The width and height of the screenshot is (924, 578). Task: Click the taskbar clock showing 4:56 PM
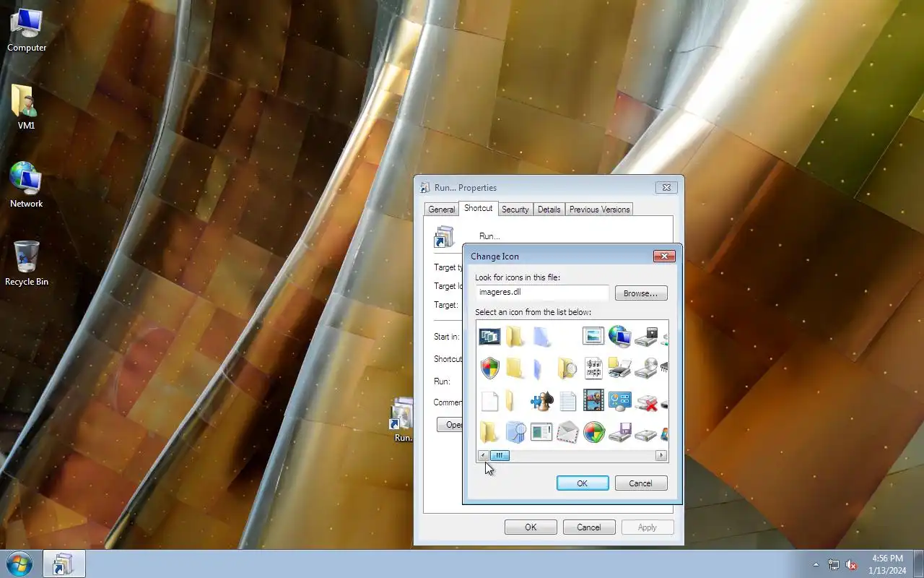887,564
